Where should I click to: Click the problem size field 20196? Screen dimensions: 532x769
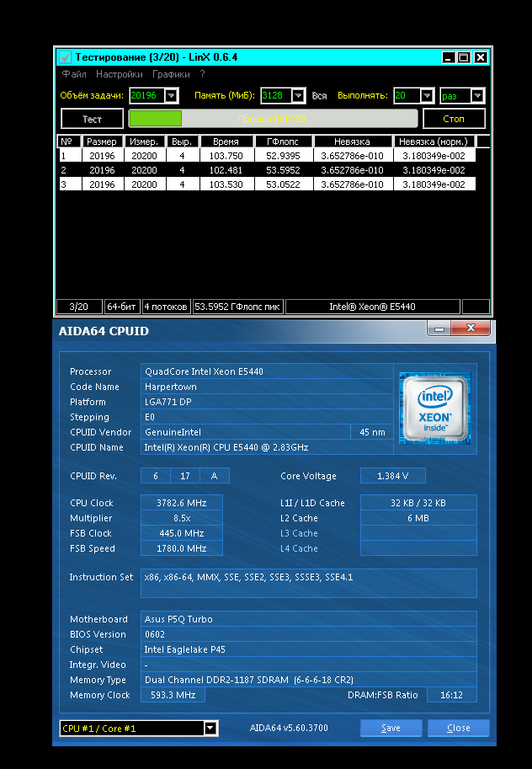point(147,96)
